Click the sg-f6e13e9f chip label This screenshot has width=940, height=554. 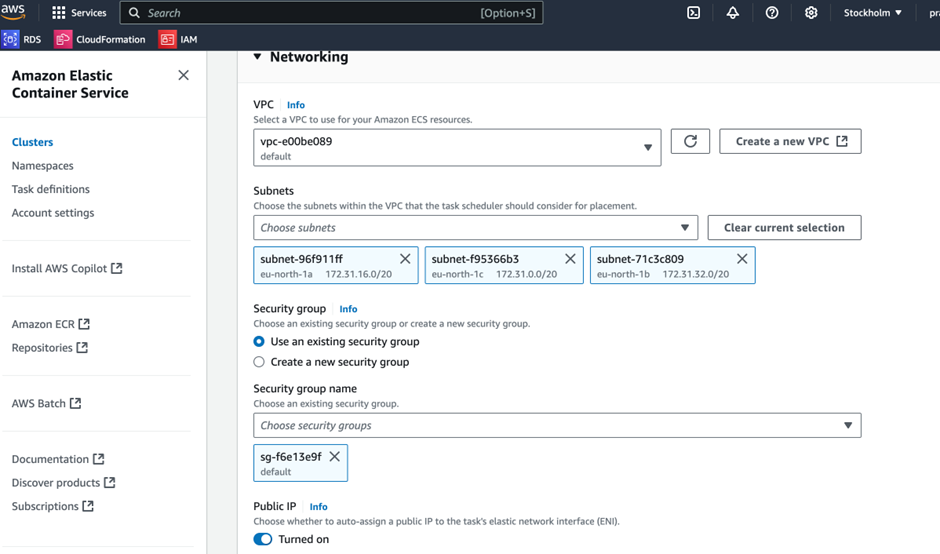(291, 457)
